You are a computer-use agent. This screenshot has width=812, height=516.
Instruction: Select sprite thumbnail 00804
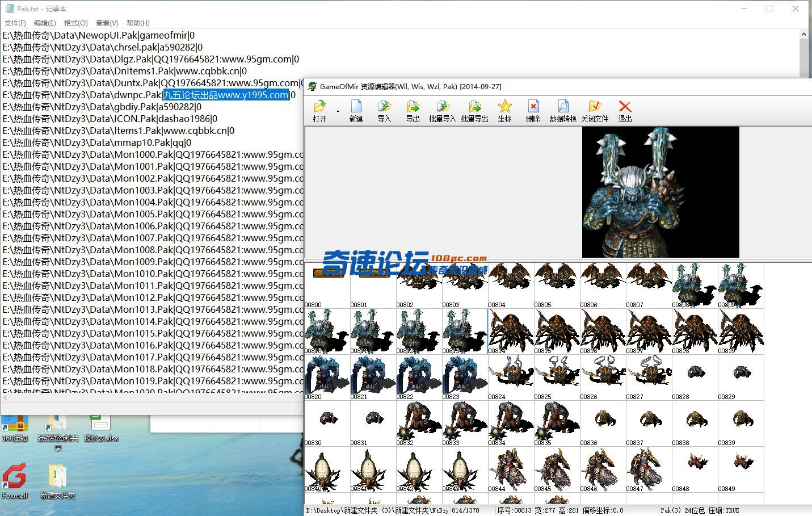tap(511, 286)
